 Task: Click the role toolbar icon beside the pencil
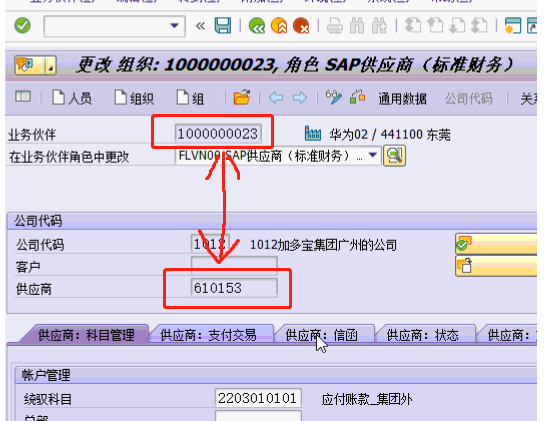point(357,97)
